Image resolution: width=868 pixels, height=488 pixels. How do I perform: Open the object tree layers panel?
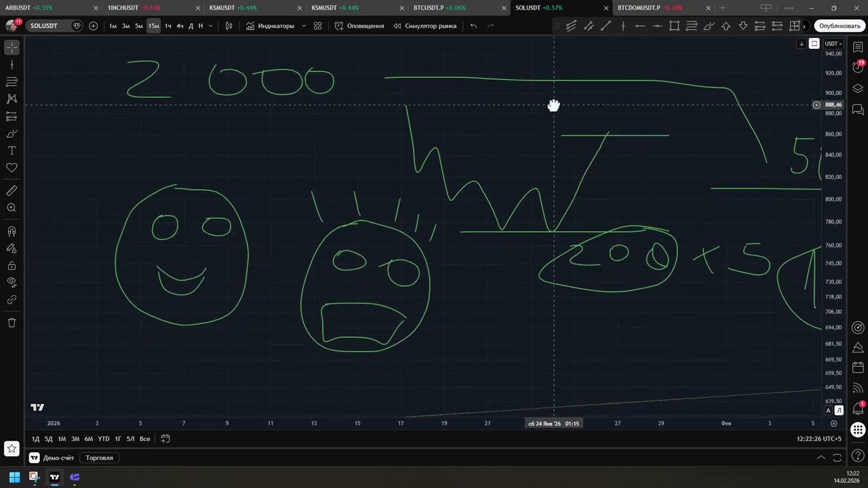[x=858, y=88]
